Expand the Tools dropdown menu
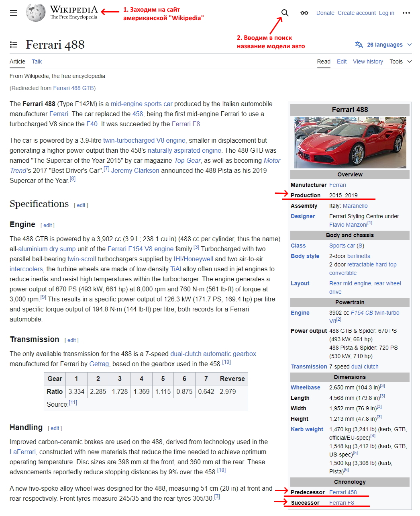This screenshot has height=516, width=420. click(401, 61)
